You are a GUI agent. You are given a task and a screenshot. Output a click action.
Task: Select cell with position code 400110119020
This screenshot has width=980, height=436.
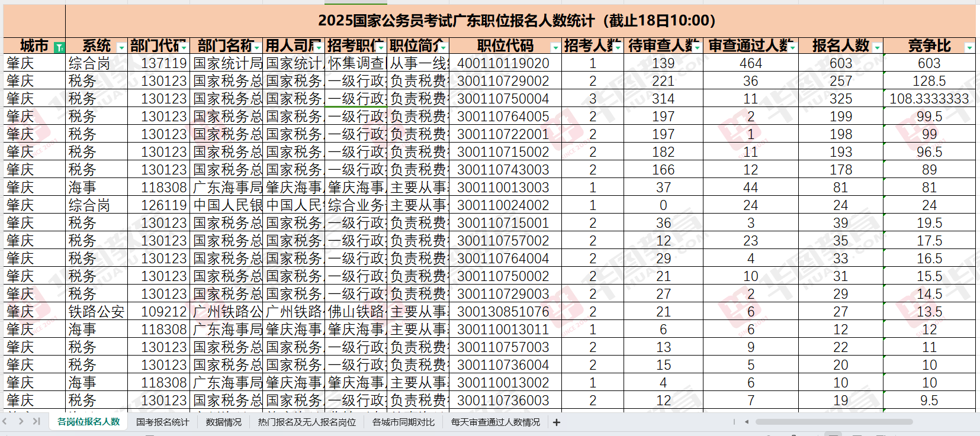tap(505, 63)
